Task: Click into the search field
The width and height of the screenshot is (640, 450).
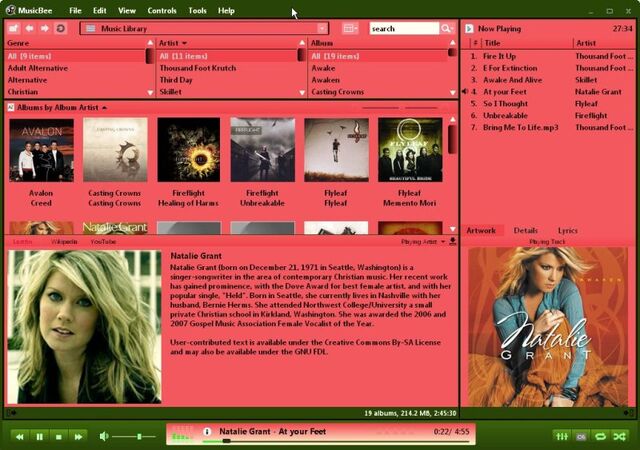Action: [404, 28]
